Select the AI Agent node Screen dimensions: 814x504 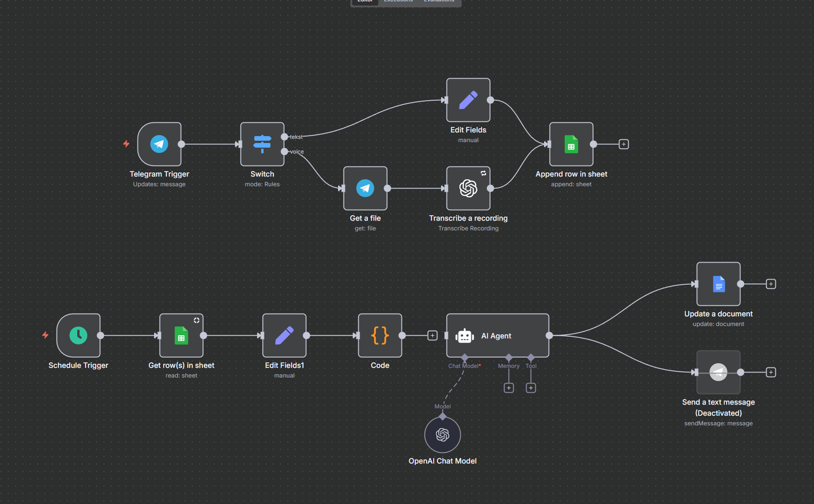[x=497, y=336]
